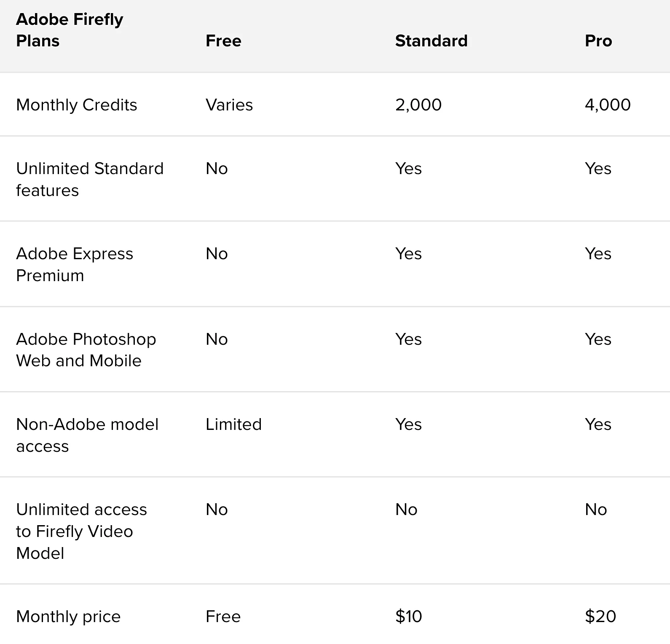Select the Standard column header
This screenshot has height=644, width=670.
[431, 41]
